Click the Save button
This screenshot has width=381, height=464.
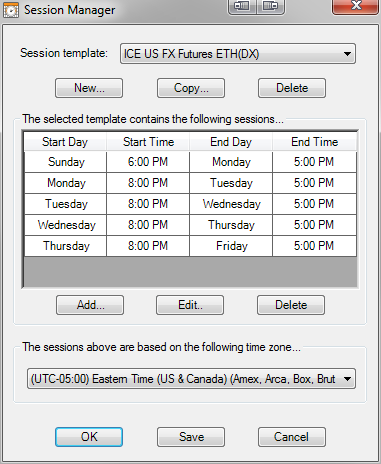coord(191,437)
